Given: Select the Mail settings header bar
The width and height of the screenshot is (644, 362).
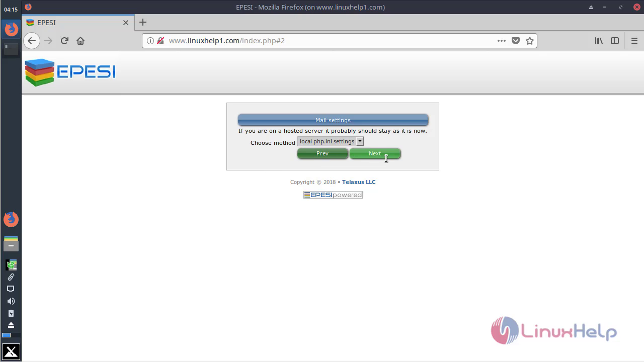Looking at the screenshot, I should (x=333, y=120).
